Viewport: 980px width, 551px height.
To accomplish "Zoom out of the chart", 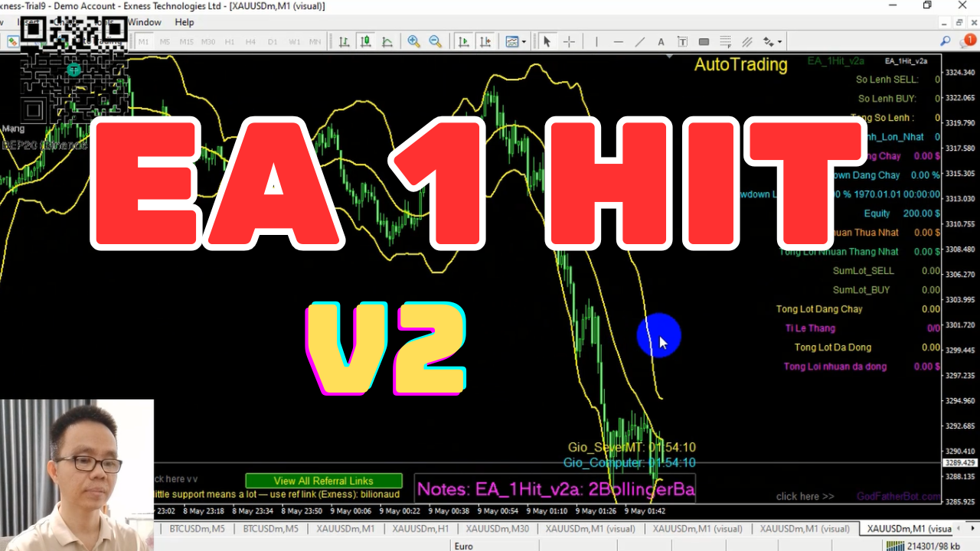I will (x=436, y=41).
